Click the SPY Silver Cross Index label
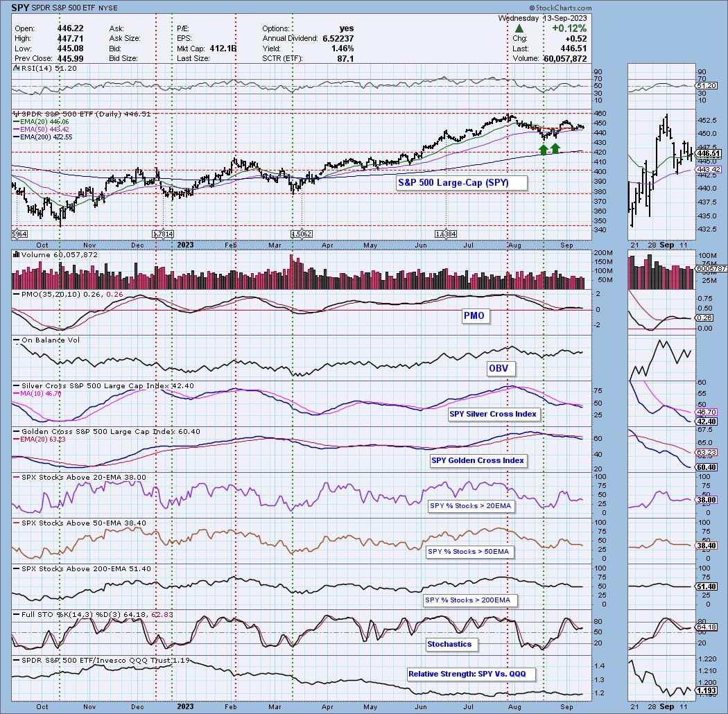Screen dimensions: 728x714 coord(494,414)
